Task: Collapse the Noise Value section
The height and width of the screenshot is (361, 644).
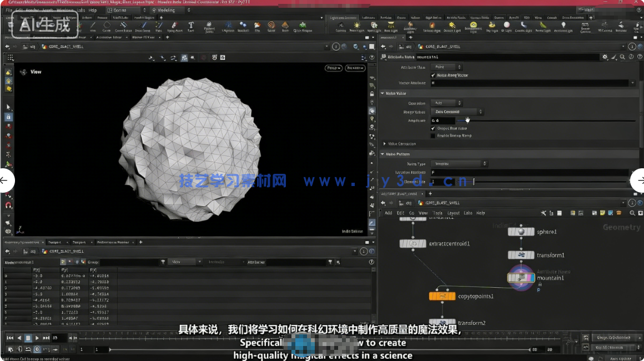Action: tap(383, 93)
